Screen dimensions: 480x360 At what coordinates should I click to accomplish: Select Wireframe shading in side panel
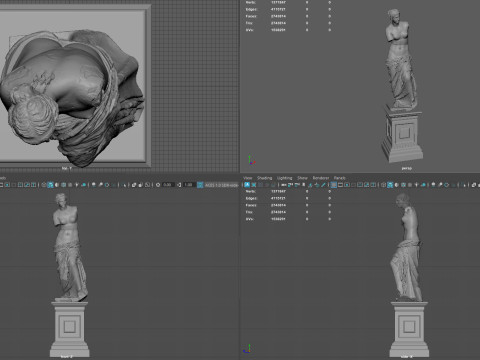(x=383, y=185)
